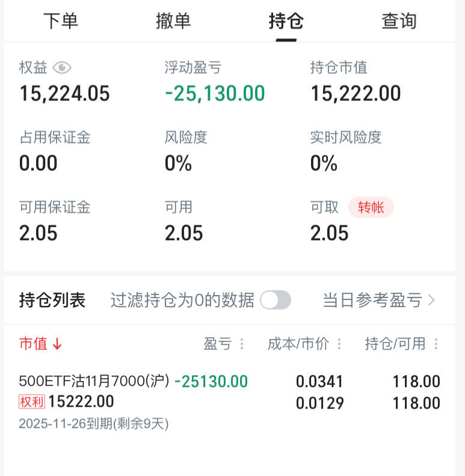Click the 盈亏 column header

click(218, 344)
